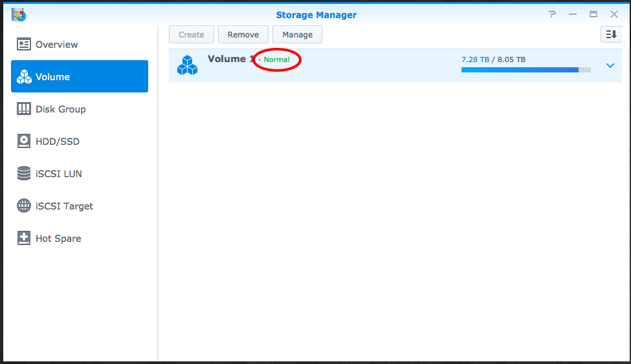Click the Overview icon in sidebar
631x364 pixels.
pyautogui.click(x=24, y=44)
